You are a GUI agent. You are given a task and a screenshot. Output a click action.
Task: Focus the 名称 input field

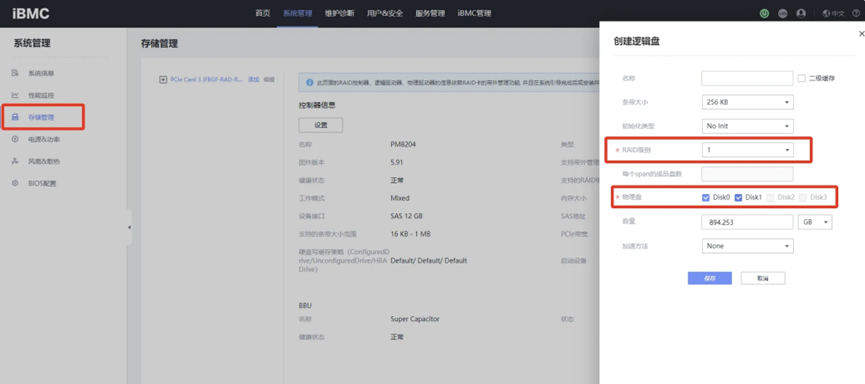click(747, 78)
